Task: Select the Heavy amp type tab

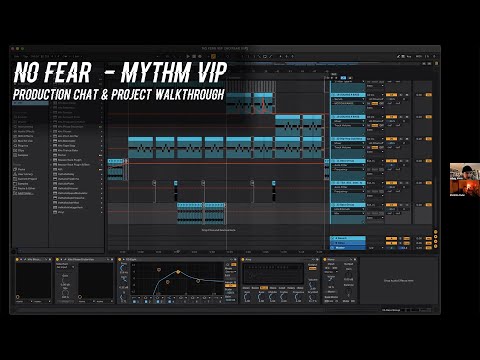Action: 291,288
